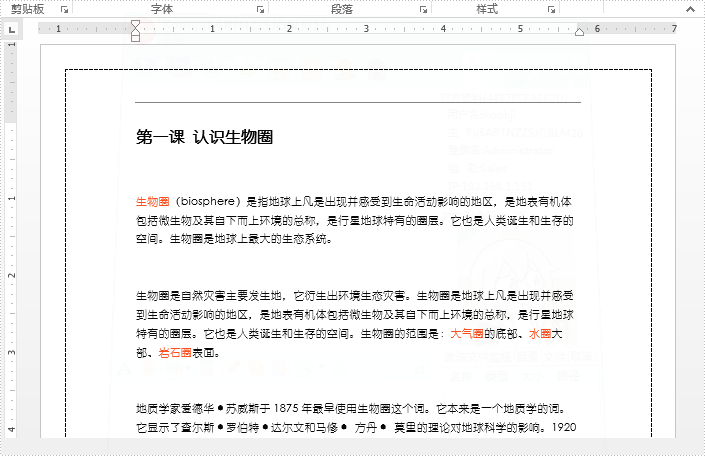
Task: Collapse the ribbon with the up chevron
Action: point(690,9)
